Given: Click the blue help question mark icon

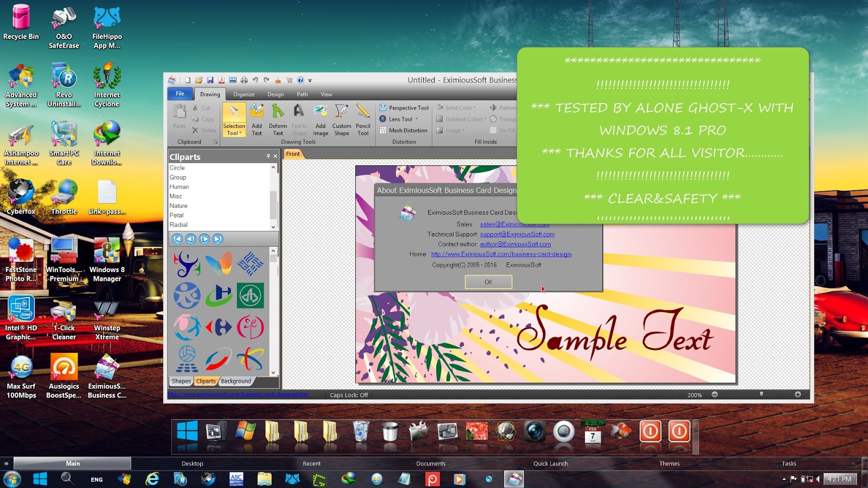Looking at the screenshot, I should tap(301, 80).
